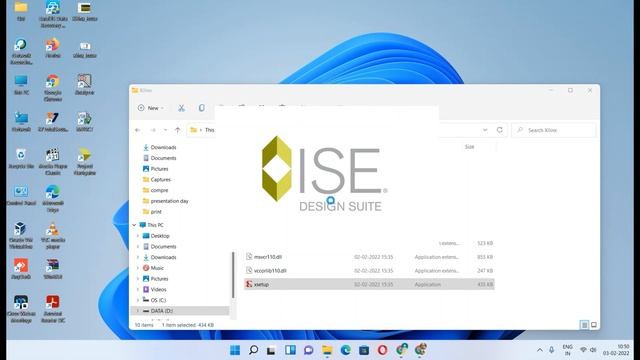Launch Microsoft Edge from the taskbar

346,350
